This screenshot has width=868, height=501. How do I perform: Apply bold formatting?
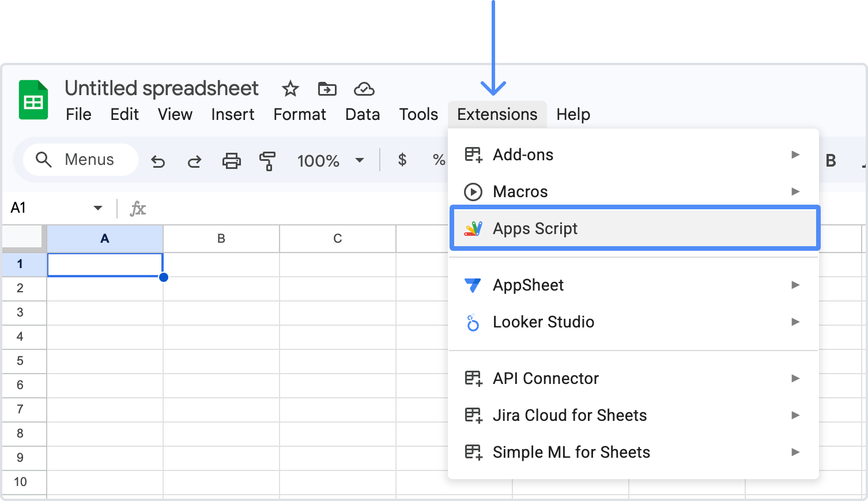tap(831, 161)
